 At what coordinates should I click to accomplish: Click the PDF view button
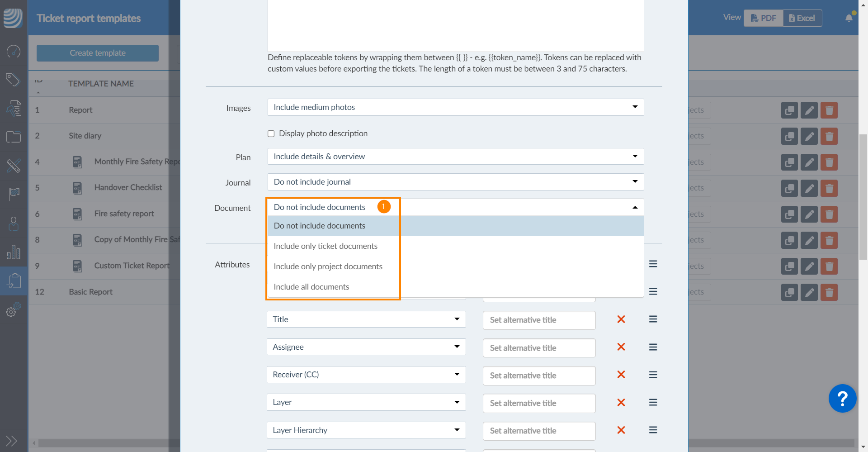pyautogui.click(x=764, y=18)
